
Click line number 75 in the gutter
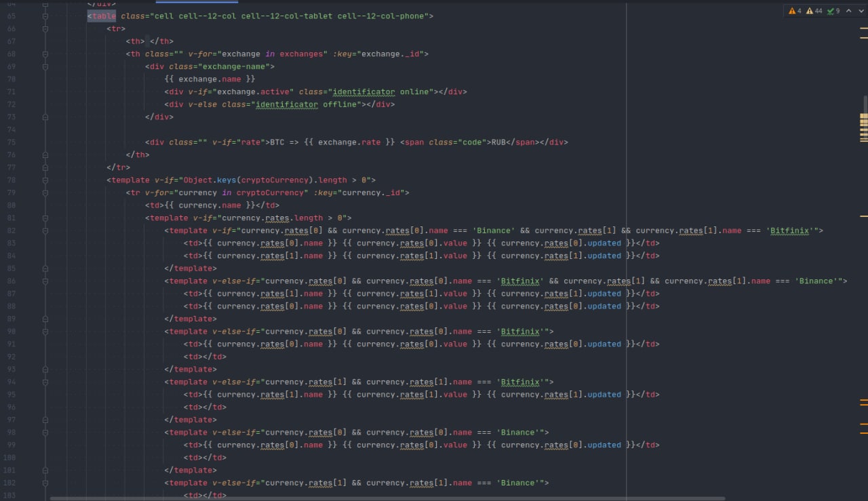coord(11,142)
